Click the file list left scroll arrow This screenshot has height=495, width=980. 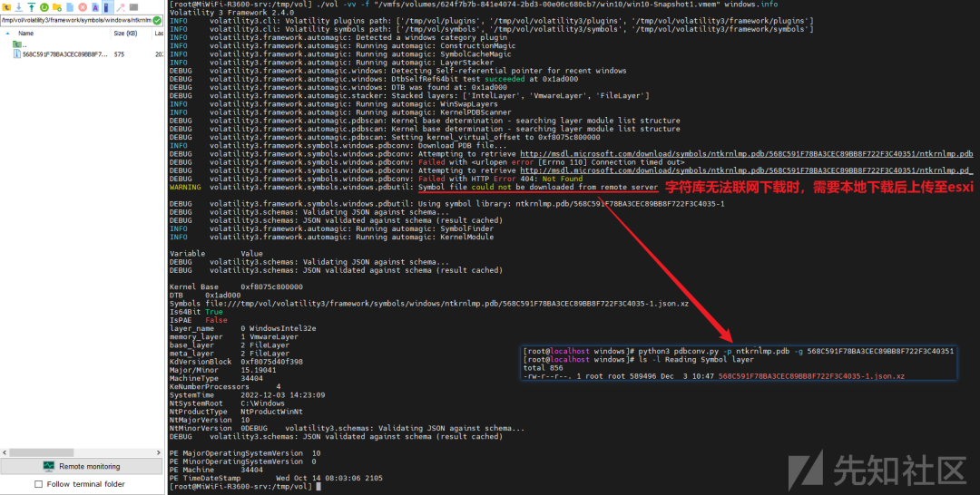[x=5, y=452]
